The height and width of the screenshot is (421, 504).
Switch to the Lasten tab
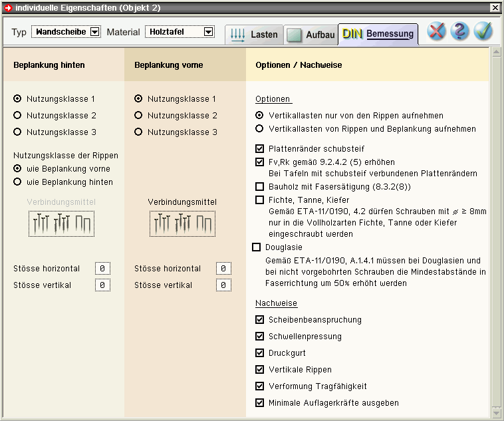(x=254, y=35)
